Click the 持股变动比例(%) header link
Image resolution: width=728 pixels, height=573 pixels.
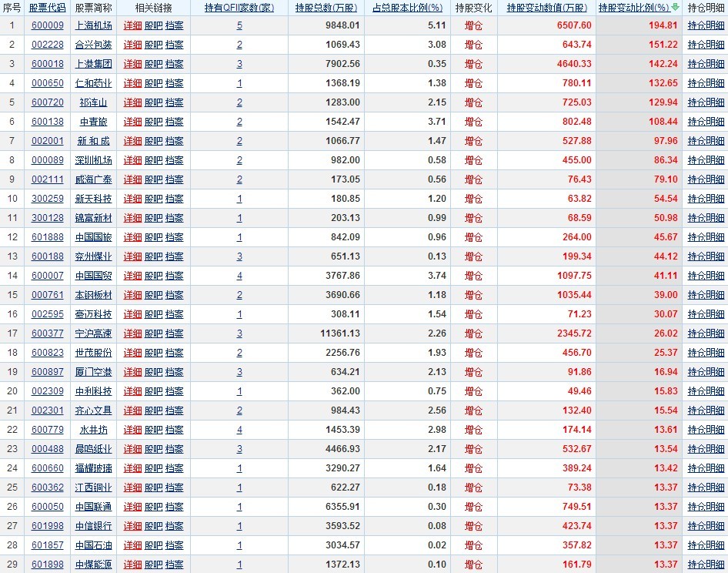coord(634,8)
